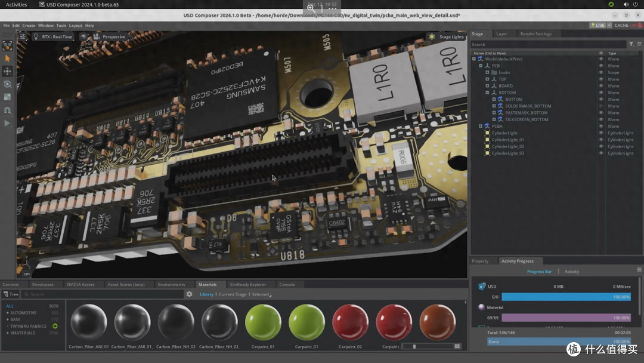Activate the Rotate tool

point(7,84)
